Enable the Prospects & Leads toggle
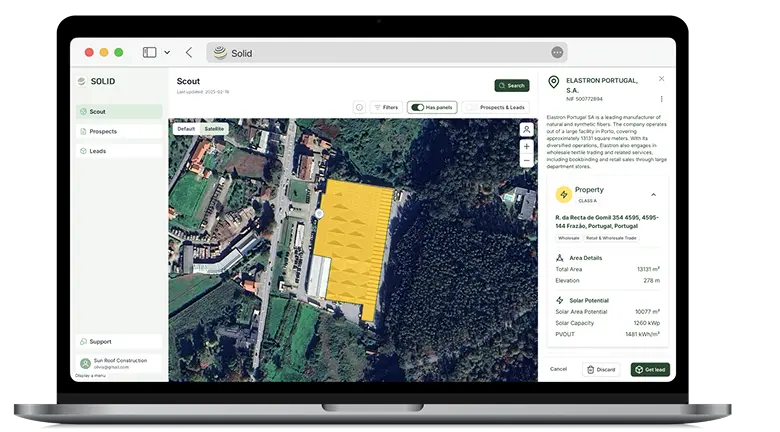Viewport: 780px width, 432px height. (470, 107)
